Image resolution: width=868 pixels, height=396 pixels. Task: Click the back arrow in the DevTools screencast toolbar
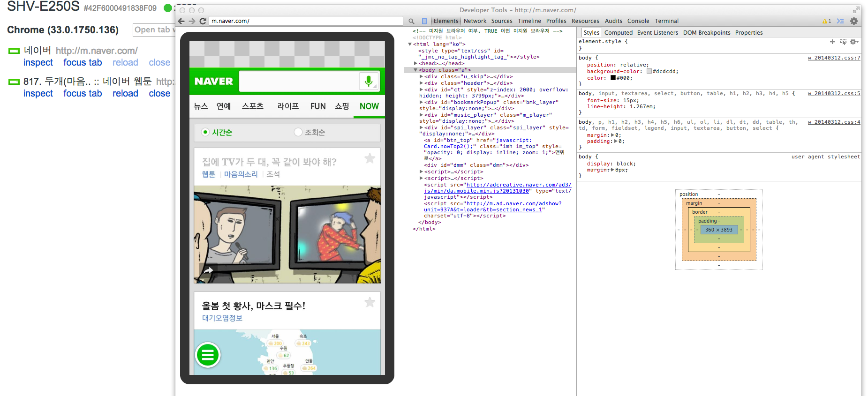pos(181,21)
